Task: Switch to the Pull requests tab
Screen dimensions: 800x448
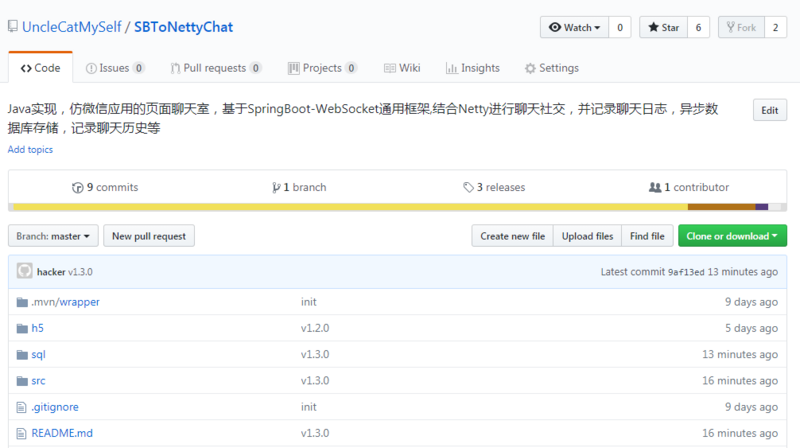Action: 216,68
